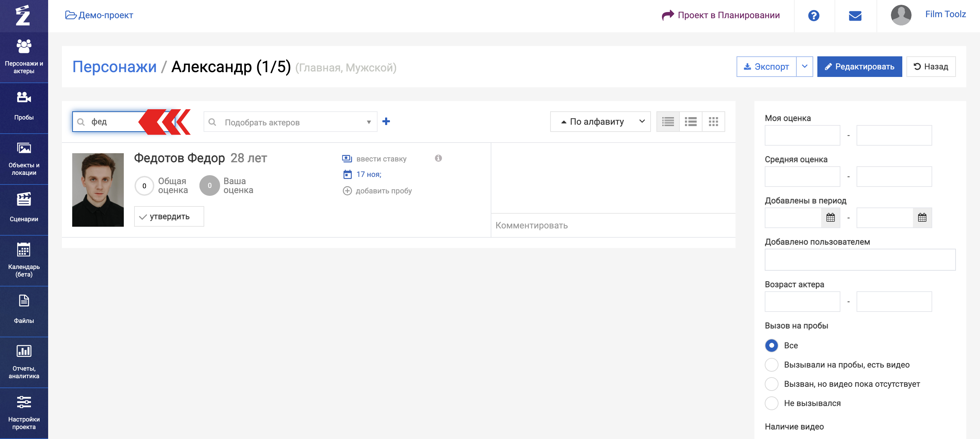Open Сценарии sidebar section
Viewport: 980px width, 439px height.
(x=24, y=210)
